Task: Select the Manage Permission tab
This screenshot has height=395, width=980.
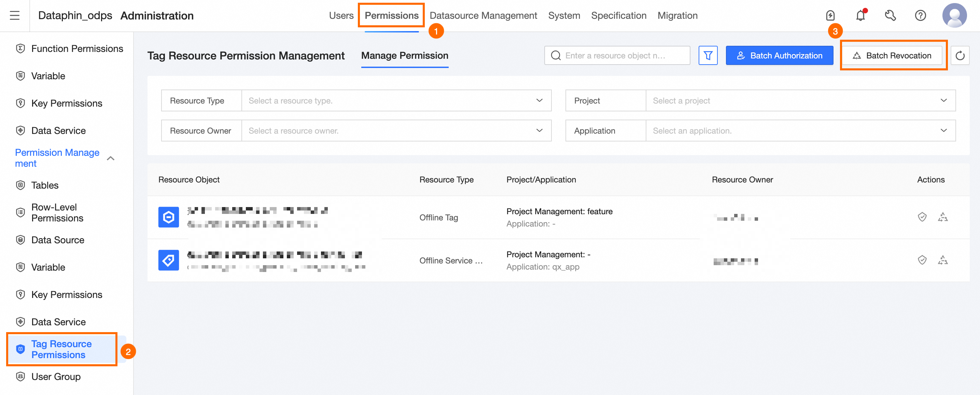Action: pyautogui.click(x=404, y=56)
